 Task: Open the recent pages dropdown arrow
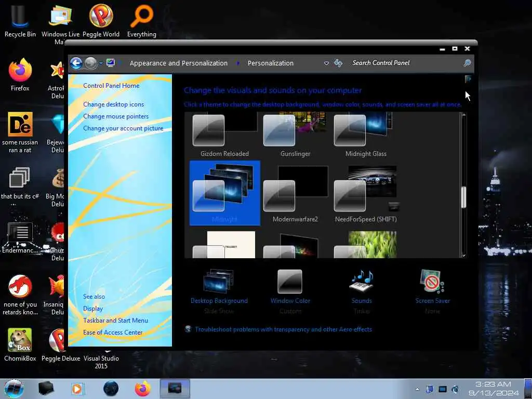click(101, 63)
